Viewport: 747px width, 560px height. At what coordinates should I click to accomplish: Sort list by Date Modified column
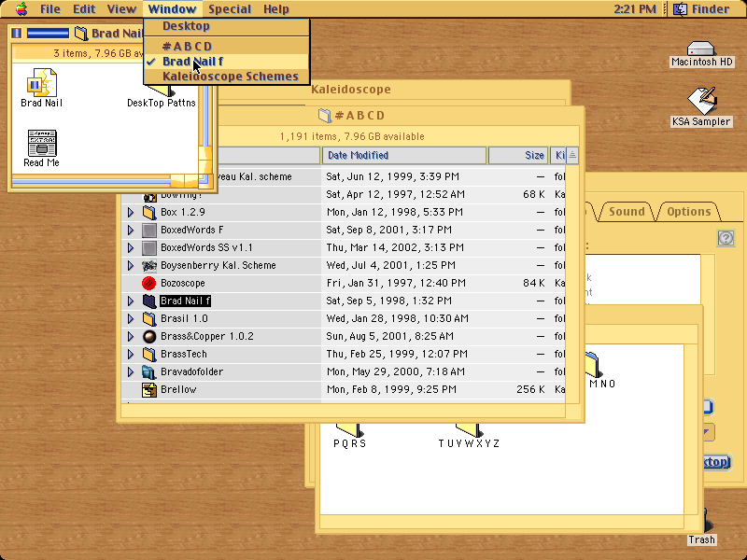tap(404, 155)
